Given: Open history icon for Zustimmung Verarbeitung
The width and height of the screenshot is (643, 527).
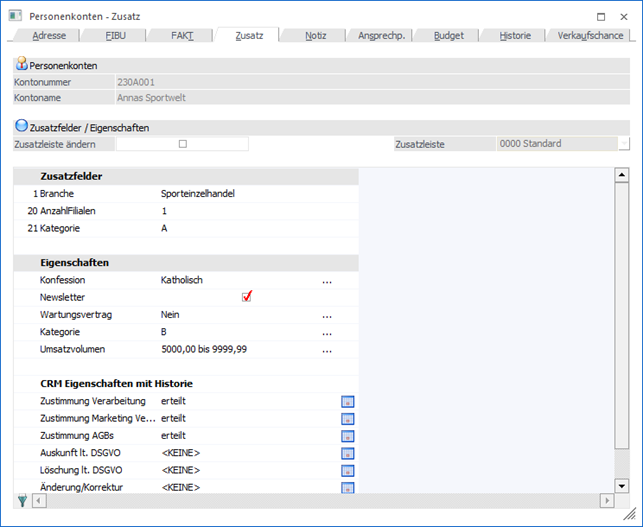Looking at the screenshot, I should 348,402.
